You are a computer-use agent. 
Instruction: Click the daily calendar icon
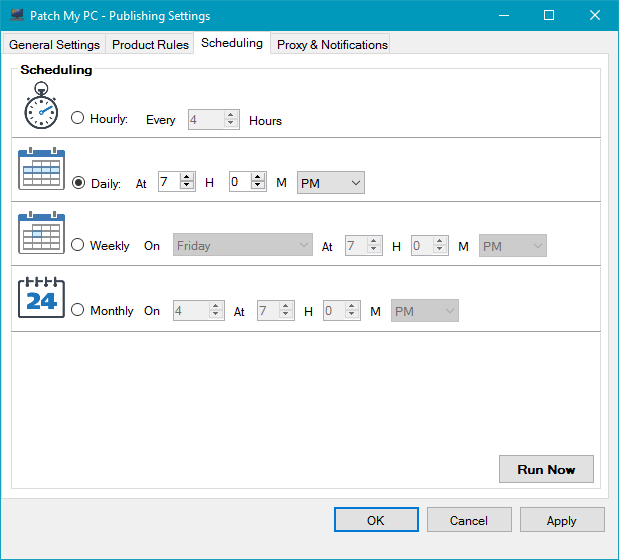pyautogui.click(x=41, y=169)
